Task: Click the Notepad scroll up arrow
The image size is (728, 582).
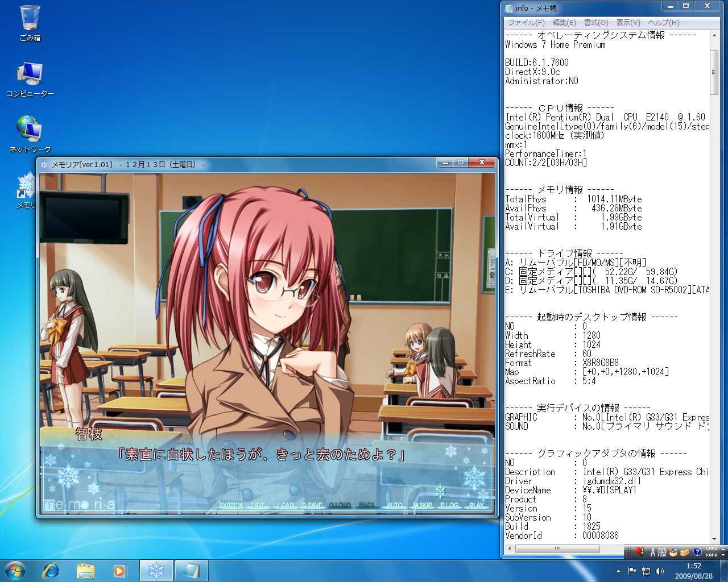Action: coord(714,35)
